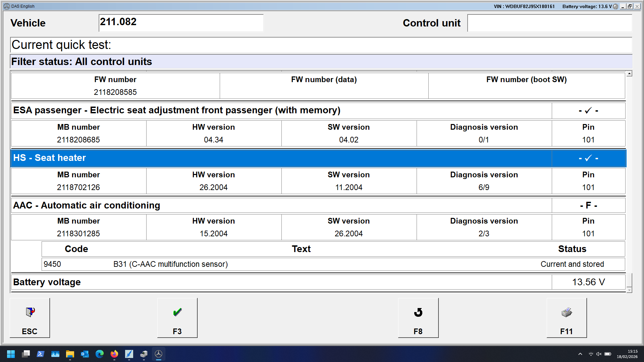The height and width of the screenshot is (362, 644).
Task: Launch Microsoft Edge from the taskbar
Action: point(100,354)
